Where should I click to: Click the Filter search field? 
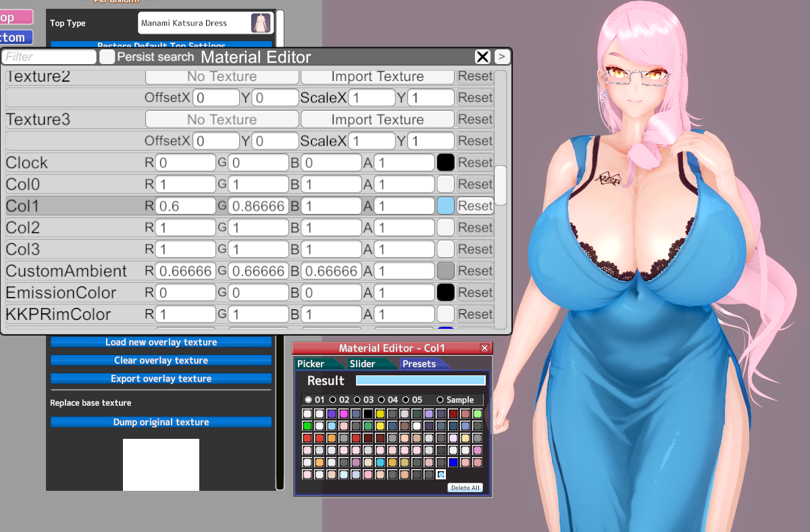coord(49,57)
